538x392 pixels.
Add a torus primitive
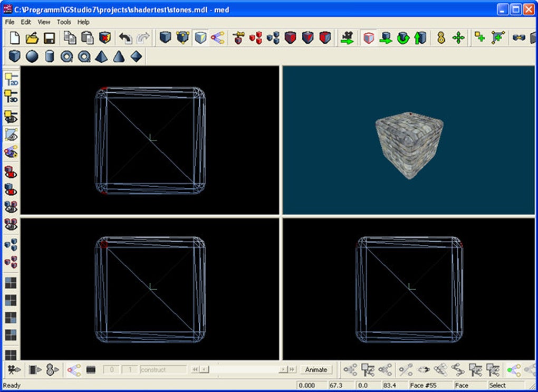point(66,56)
